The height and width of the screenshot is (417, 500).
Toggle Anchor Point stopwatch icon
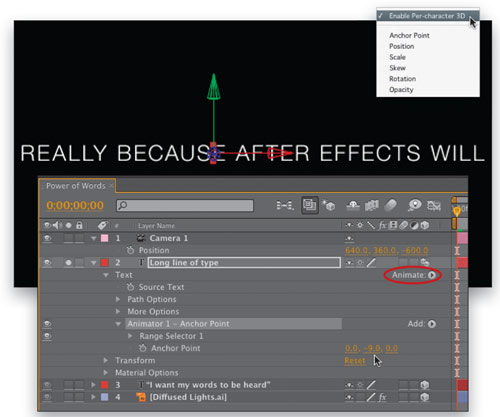tap(143, 348)
